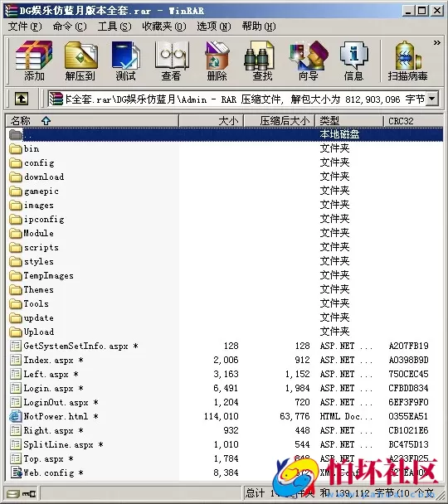
Task: Select the NotPower.html browser file icon
Action: 16,417
